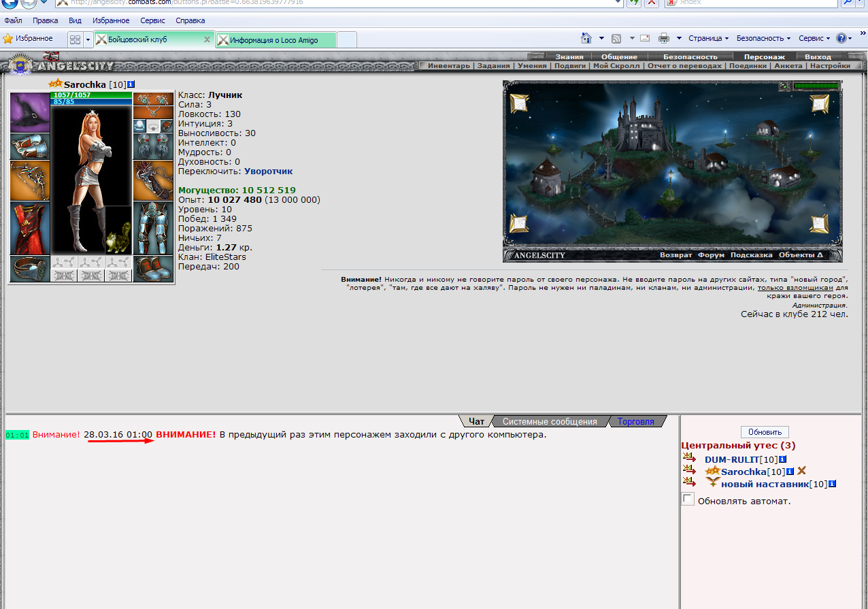This screenshot has height=609, width=868.
Task: Switch to Системные сообщения tab
Action: pos(550,421)
